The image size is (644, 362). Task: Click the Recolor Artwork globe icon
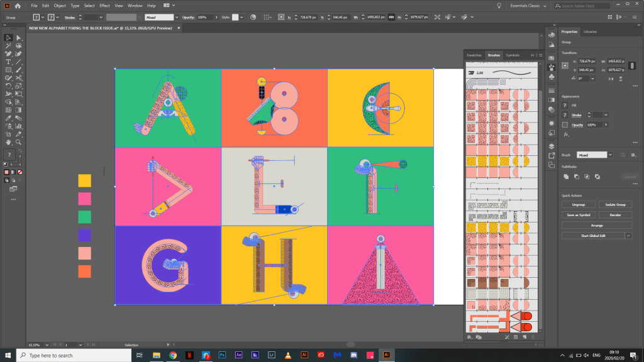click(252, 18)
